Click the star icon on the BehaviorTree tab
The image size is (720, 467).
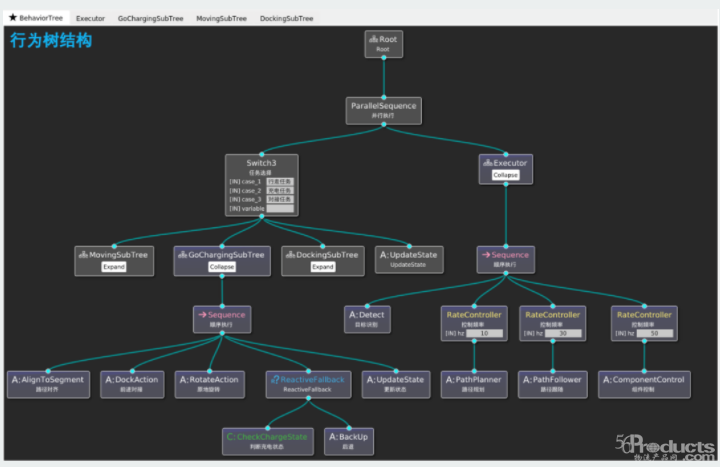coord(13,18)
